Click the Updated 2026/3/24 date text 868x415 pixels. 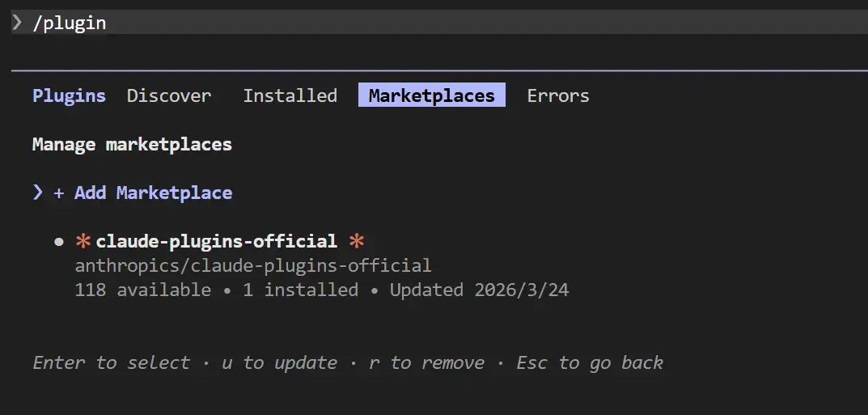click(x=479, y=290)
